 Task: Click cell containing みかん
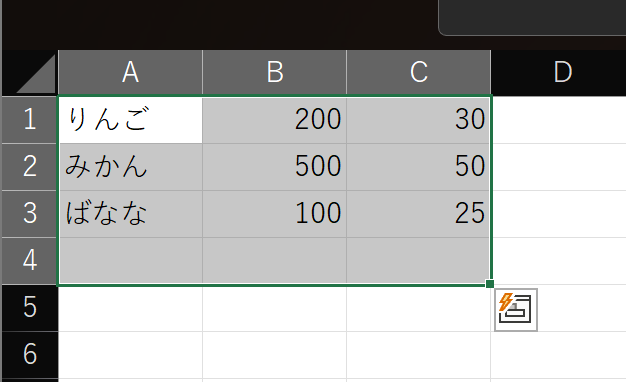pos(131,167)
